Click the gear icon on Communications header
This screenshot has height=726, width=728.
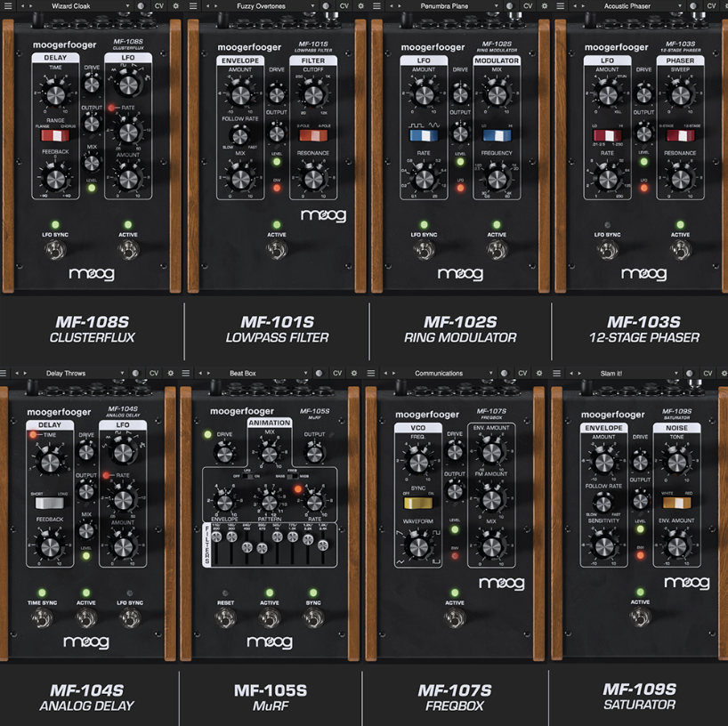[x=539, y=373]
